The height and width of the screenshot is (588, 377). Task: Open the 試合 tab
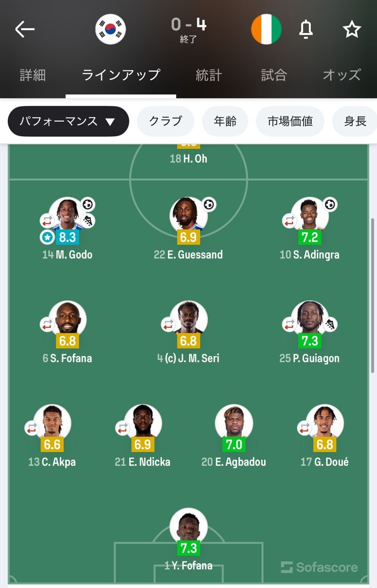[x=274, y=75]
